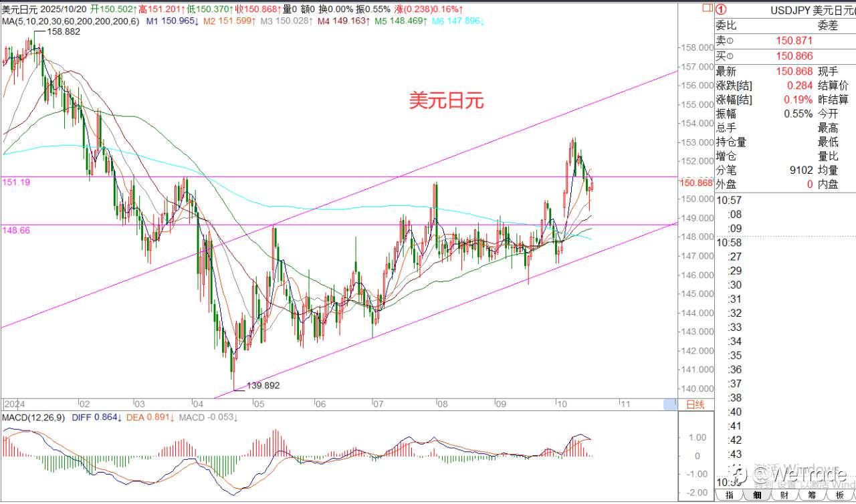Screen dimensions: 856x504
Task: Click the 委比 label
Action: [x=726, y=26]
